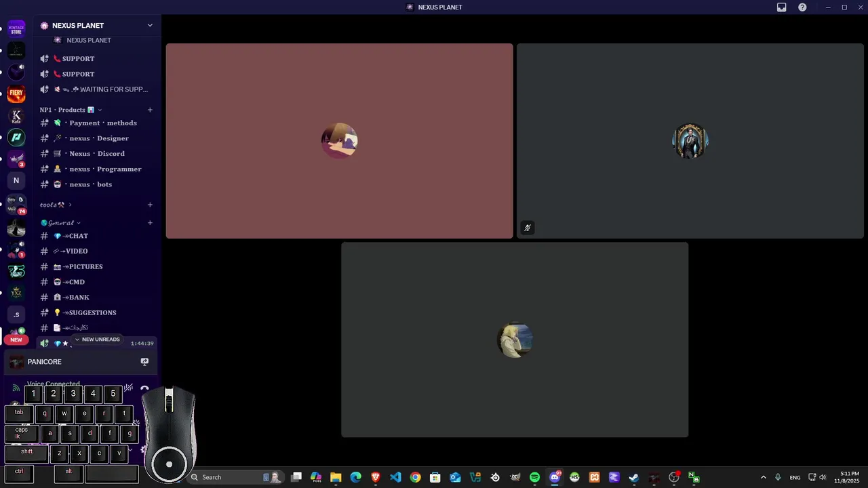Select the Kafa server icon
The width and height of the screenshot is (868, 488).
pos(16,117)
